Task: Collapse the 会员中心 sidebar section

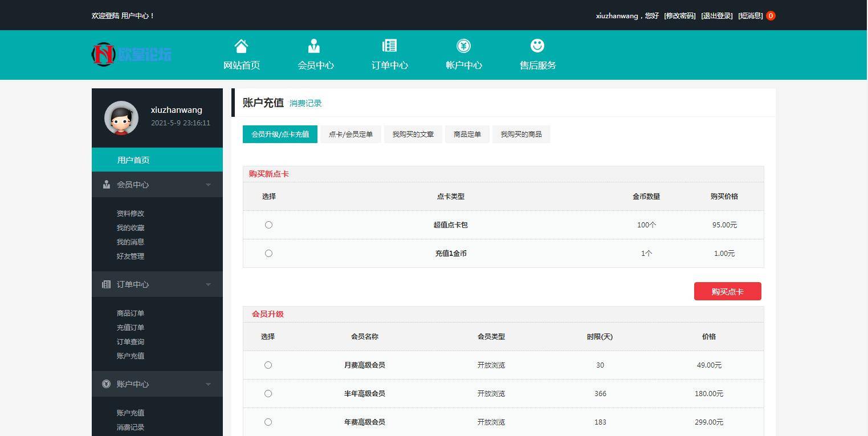Action: point(208,184)
